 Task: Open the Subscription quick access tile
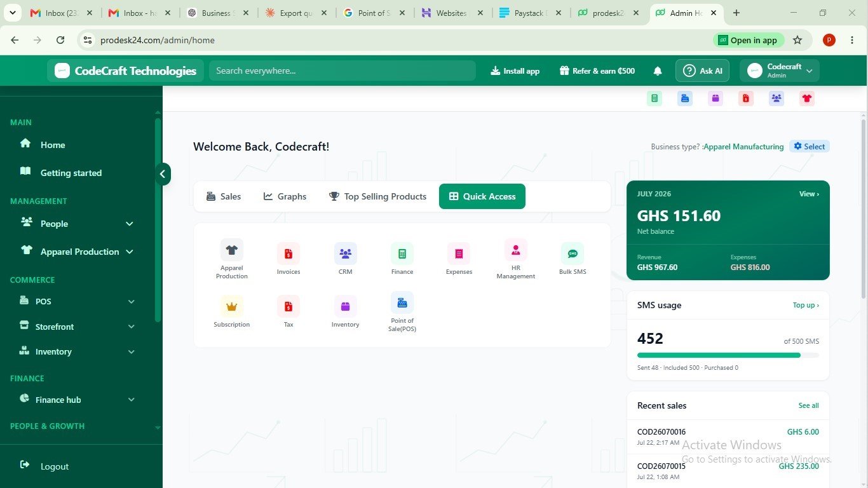(x=232, y=312)
